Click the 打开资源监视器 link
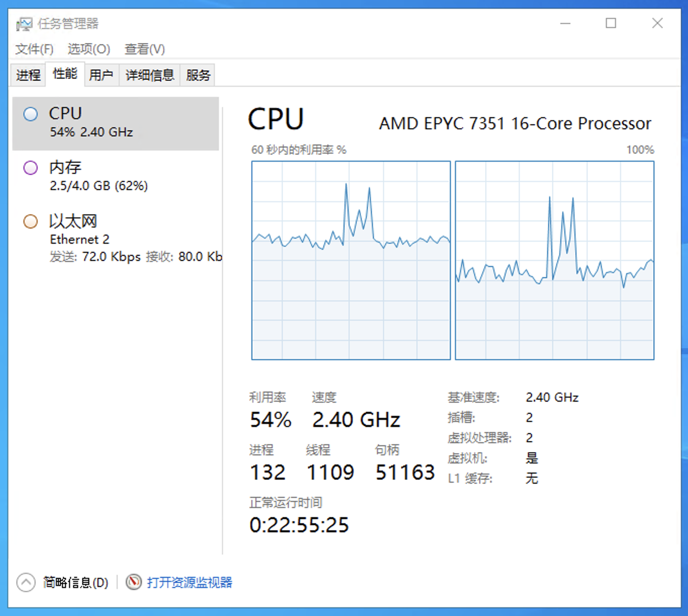This screenshot has width=688, height=616. point(189,583)
